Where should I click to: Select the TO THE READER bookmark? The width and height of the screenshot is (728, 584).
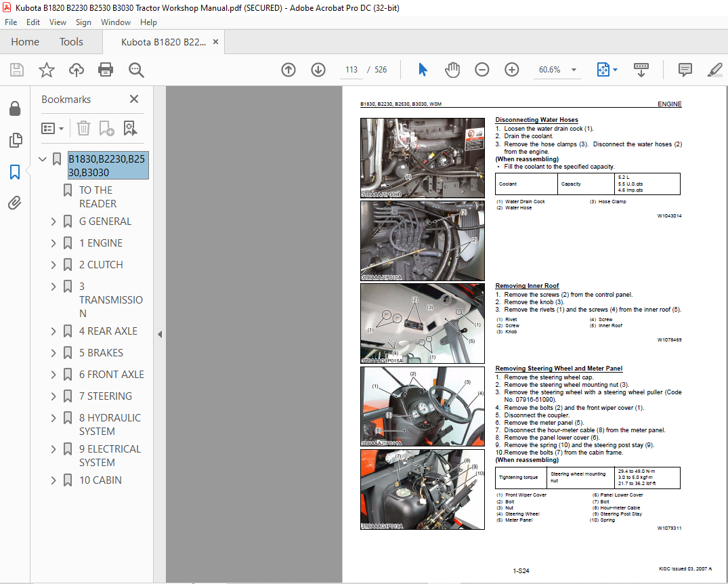(98, 197)
